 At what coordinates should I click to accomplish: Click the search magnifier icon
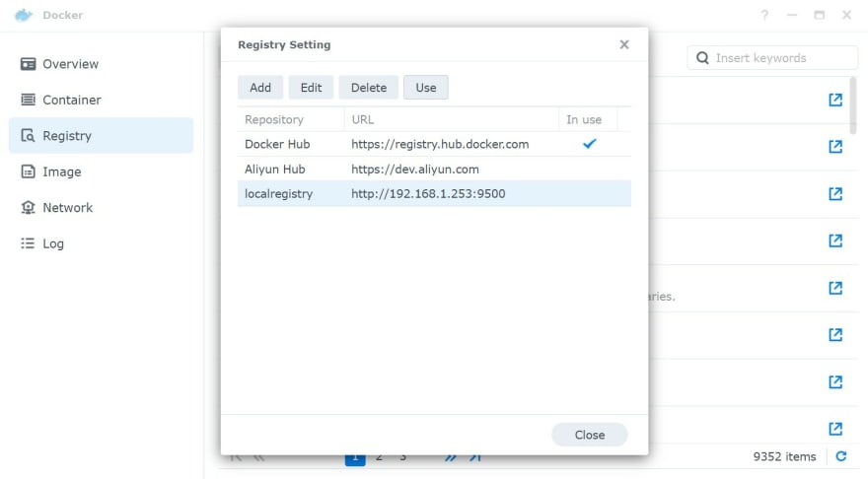pyautogui.click(x=702, y=58)
